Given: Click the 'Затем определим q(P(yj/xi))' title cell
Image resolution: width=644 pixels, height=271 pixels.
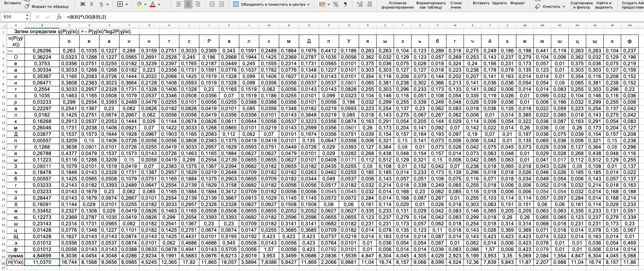Looking at the screenshot, I should (73, 31).
